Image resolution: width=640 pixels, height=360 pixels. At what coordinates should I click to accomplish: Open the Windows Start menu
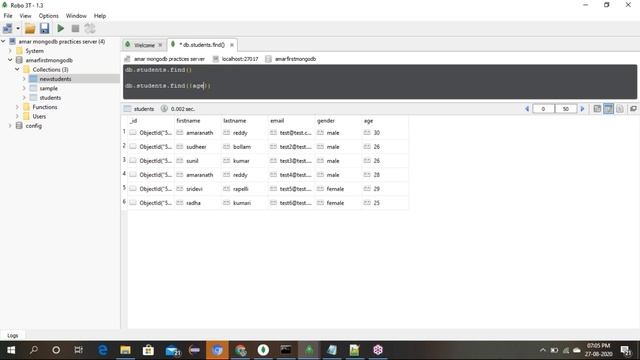click(x=11, y=350)
